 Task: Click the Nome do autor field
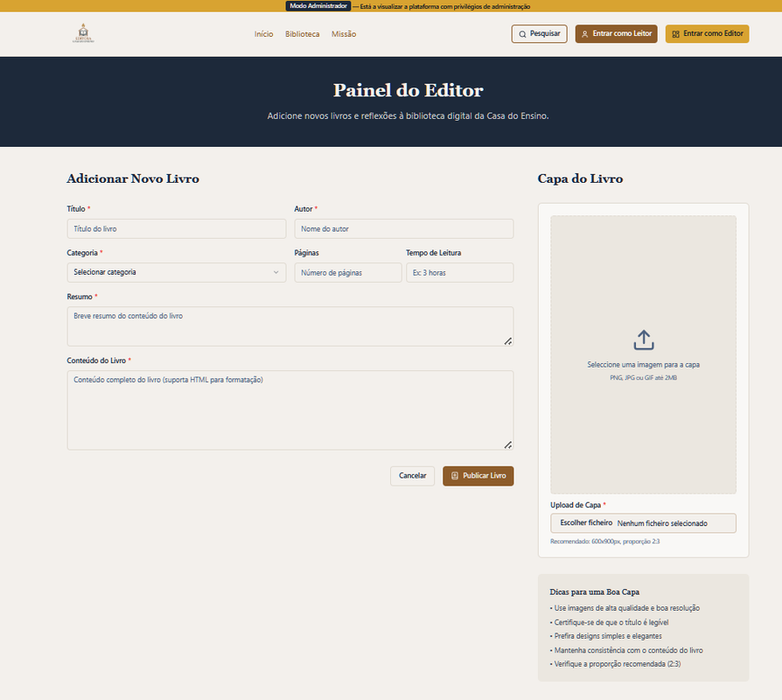pos(403,228)
